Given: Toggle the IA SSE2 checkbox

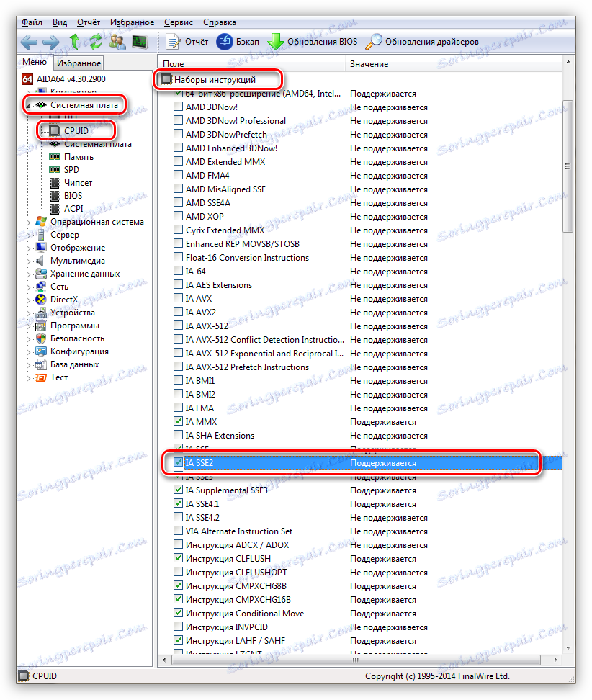Looking at the screenshot, I should pos(178,462).
